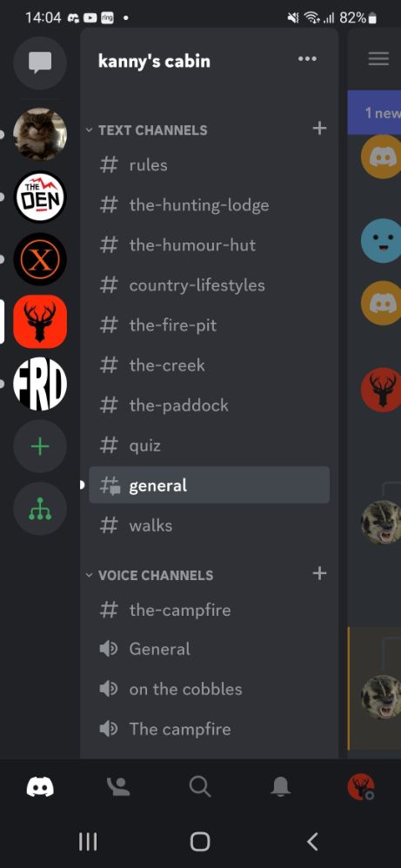Tap the 1 new messages banner
This screenshot has width=401, height=868.
point(374,112)
